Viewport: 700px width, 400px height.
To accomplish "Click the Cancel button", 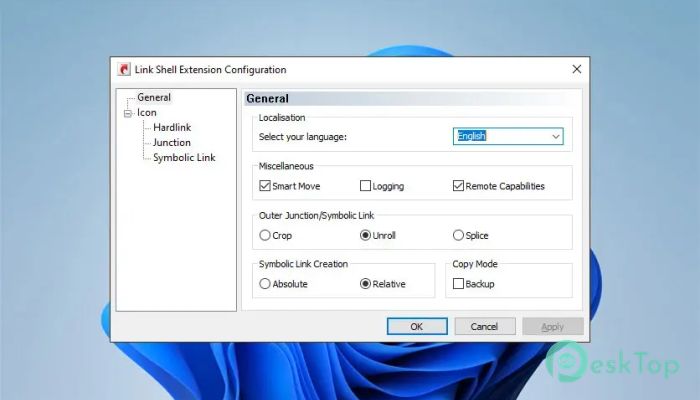I will click(x=485, y=326).
